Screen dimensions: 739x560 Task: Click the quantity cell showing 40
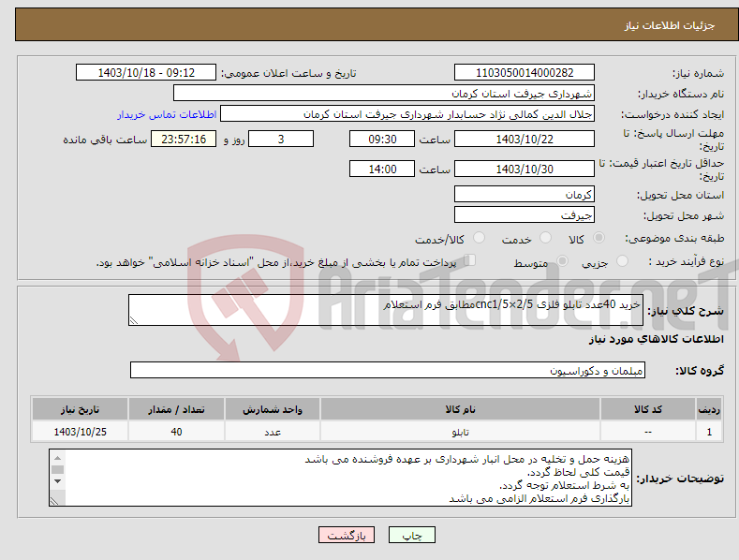pyautogui.click(x=176, y=432)
